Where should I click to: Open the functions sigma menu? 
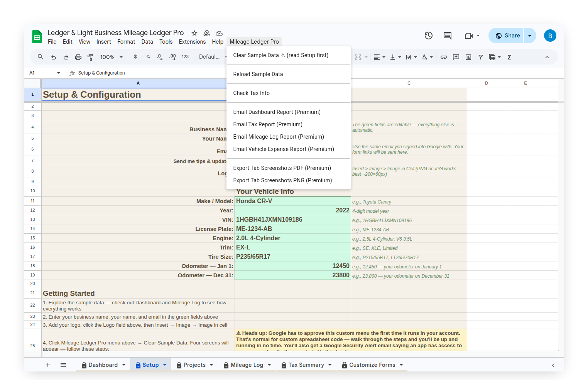tap(509, 57)
